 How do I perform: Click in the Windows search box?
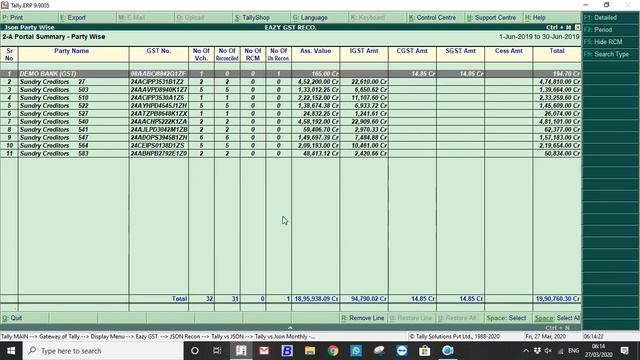[102, 351]
